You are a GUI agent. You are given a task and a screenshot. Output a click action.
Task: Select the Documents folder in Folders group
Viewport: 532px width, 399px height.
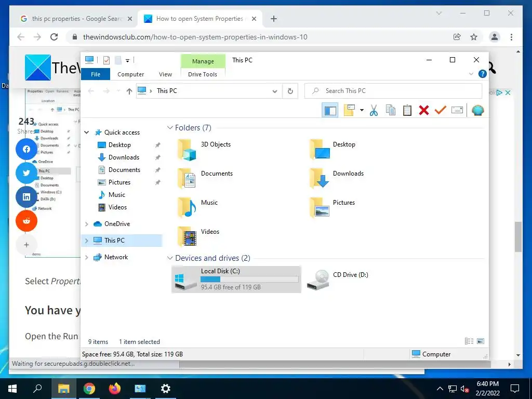click(x=205, y=179)
